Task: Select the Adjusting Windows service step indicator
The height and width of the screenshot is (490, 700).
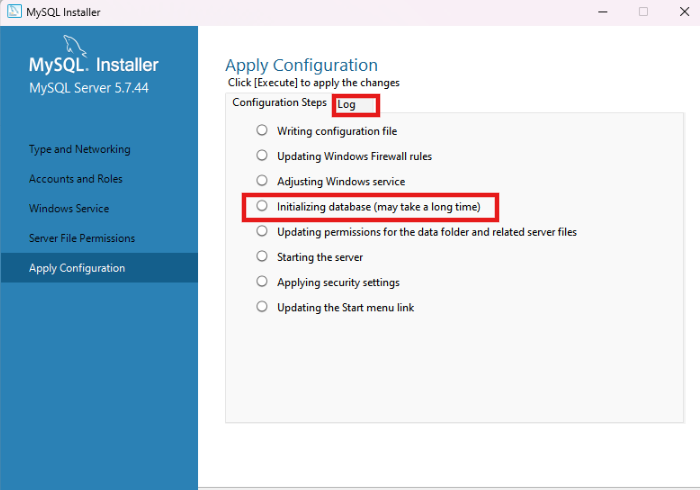Action: tap(262, 180)
